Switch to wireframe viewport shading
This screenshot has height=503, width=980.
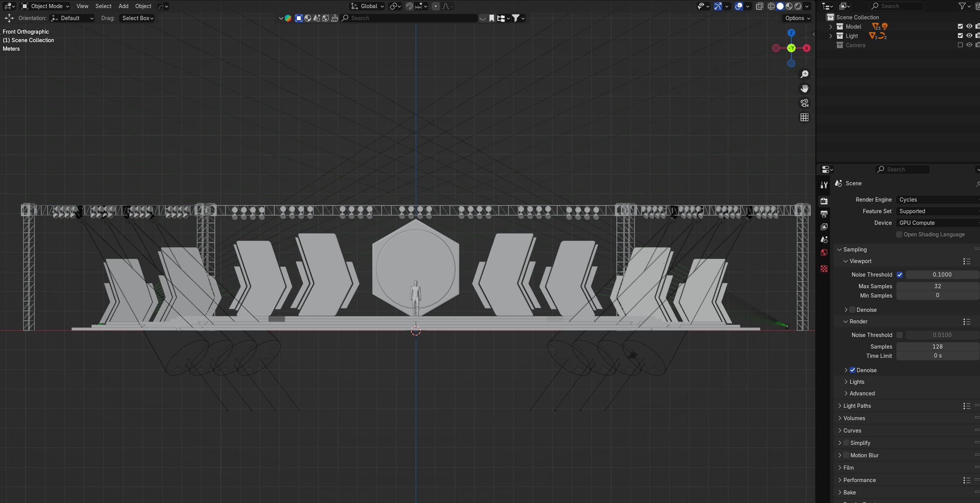pos(771,6)
